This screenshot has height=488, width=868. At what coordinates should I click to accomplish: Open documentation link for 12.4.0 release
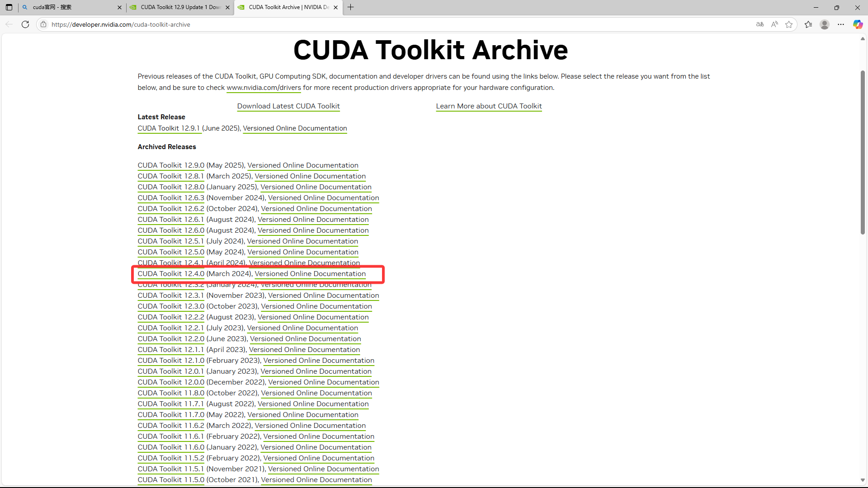(x=310, y=274)
